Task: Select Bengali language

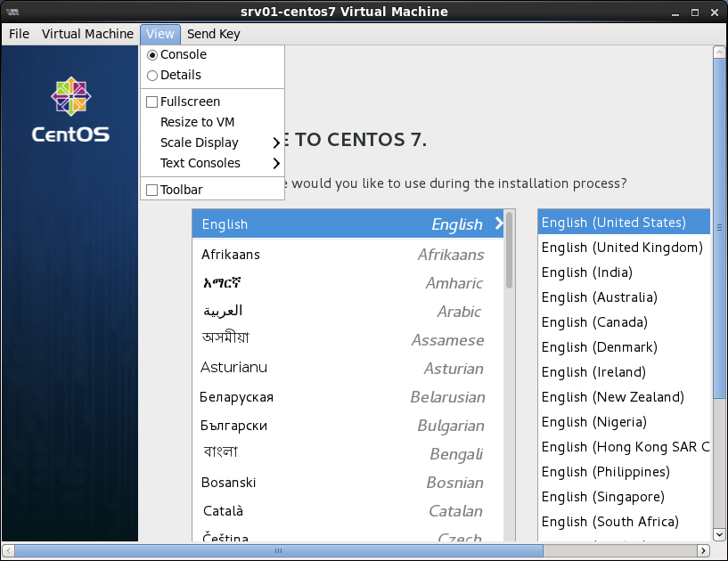Action: [x=348, y=454]
